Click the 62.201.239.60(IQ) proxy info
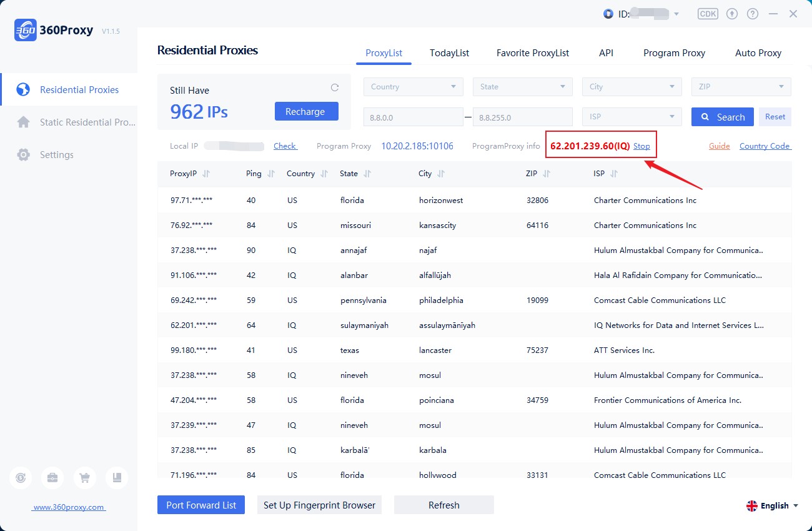Screen dimensions: 812x531 pos(590,146)
